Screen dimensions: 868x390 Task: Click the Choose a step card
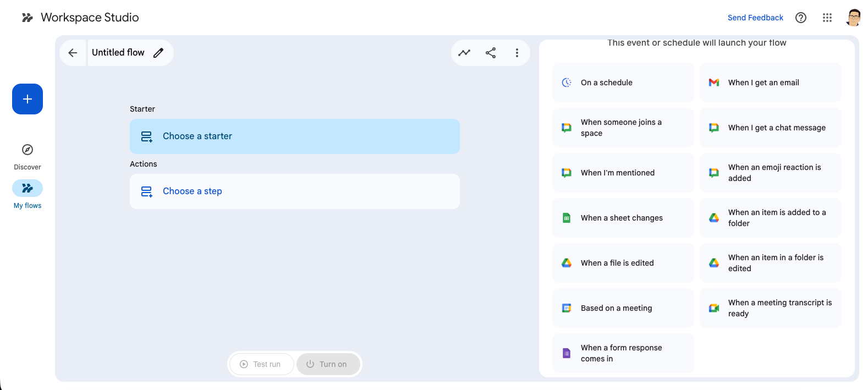point(295,191)
